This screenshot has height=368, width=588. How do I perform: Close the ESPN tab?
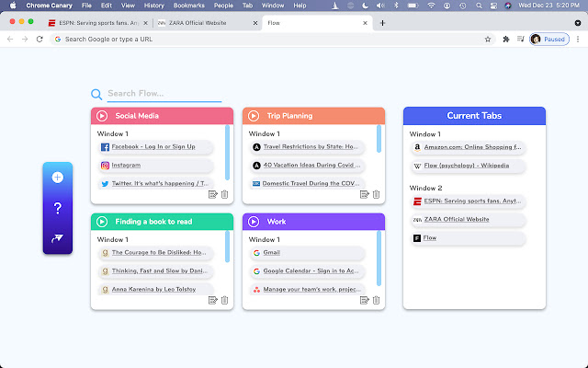[x=146, y=23]
